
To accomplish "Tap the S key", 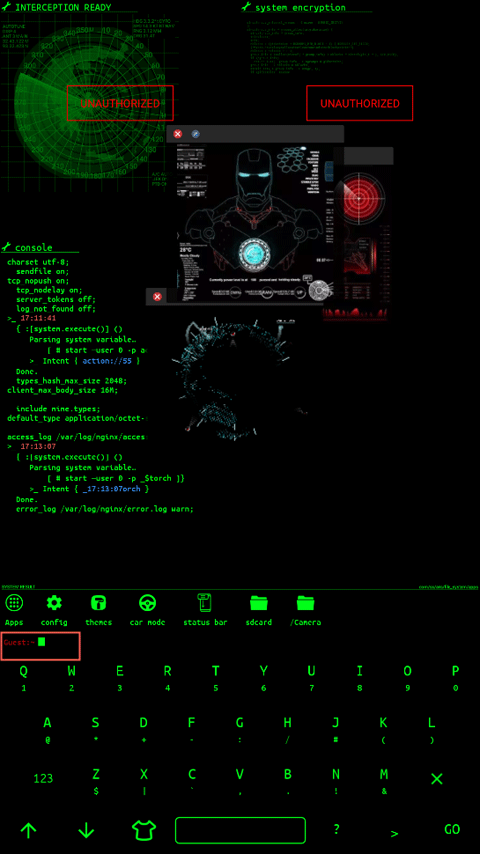I will click(x=95, y=723).
